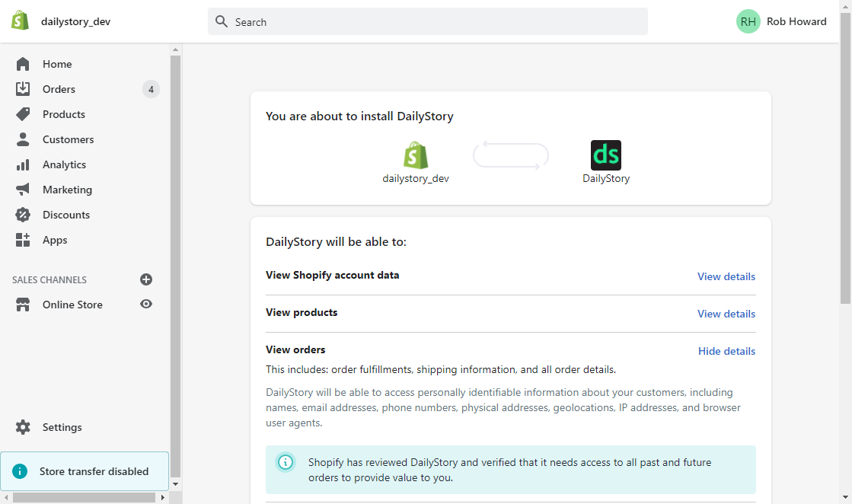View details for View products permission
The image size is (852, 504).
pyautogui.click(x=726, y=314)
